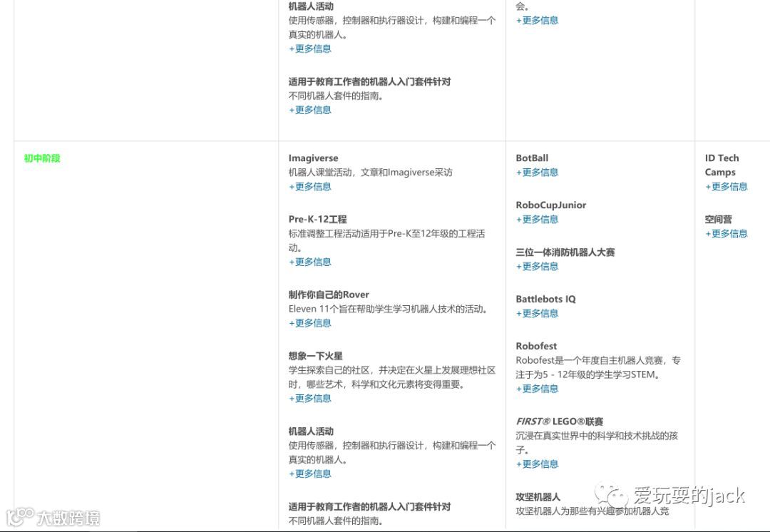Open more info under top 适用于教育工作者 entry
This screenshot has width=770, height=532.
point(310,110)
